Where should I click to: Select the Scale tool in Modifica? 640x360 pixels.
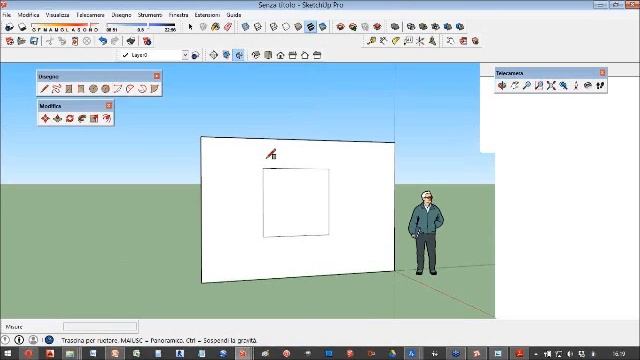coord(94,118)
